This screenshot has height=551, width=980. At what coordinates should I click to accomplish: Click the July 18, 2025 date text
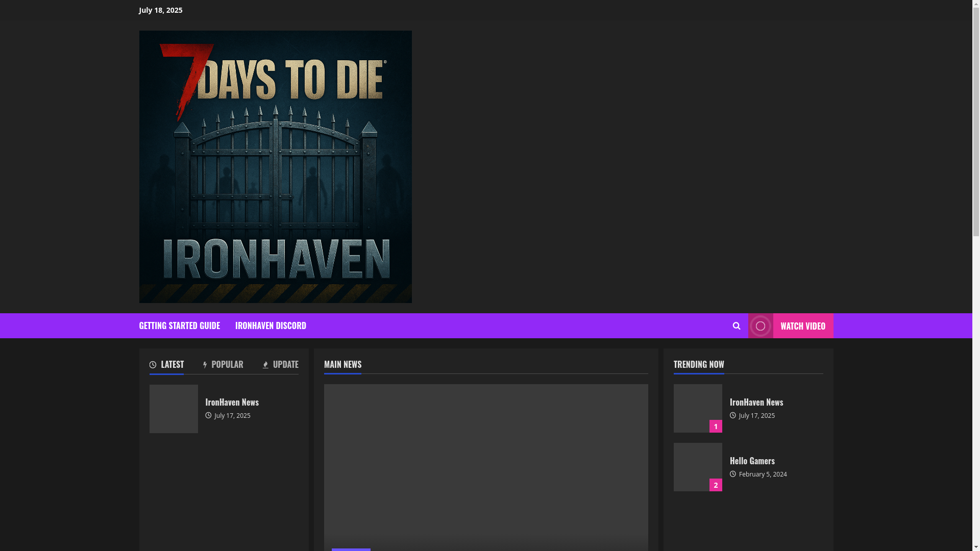pyautogui.click(x=160, y=10)
